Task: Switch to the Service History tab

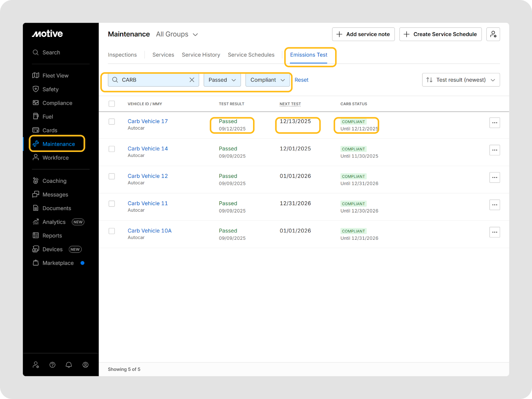Action: pos(201,55)
